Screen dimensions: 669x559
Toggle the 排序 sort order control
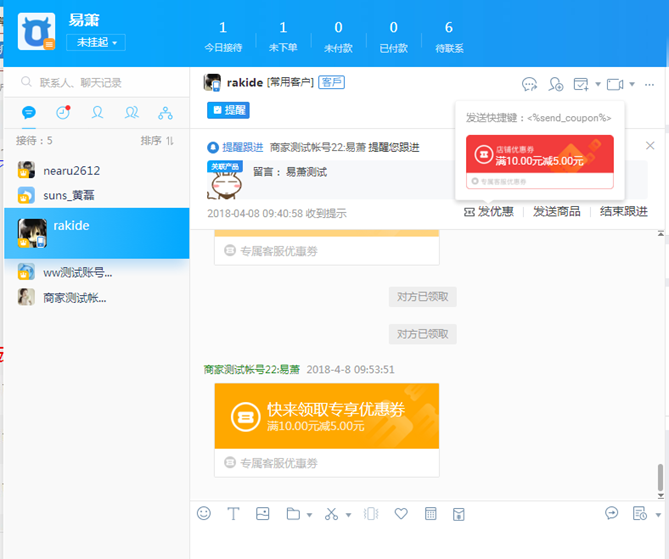click(x=158, y=141)
